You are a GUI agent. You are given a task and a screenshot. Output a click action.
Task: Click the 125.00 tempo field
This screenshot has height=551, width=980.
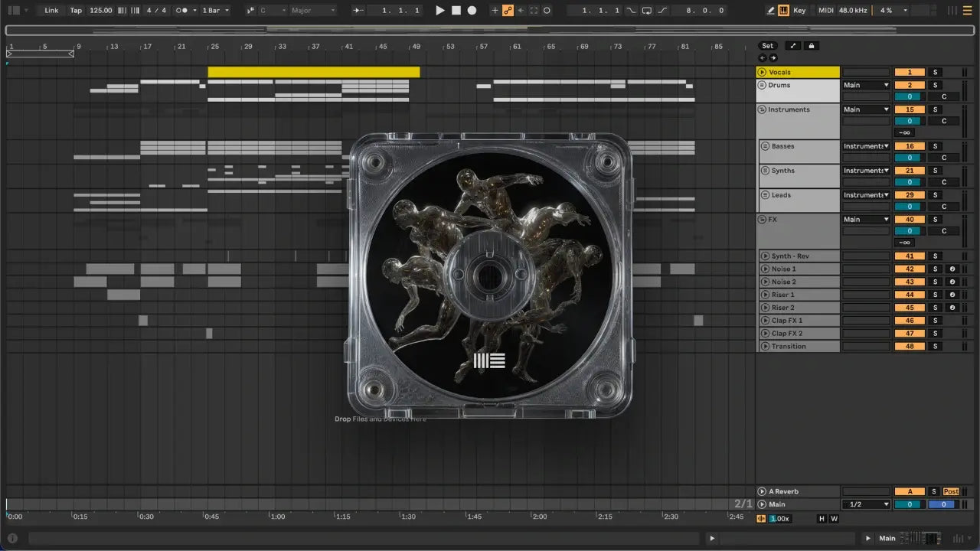point(100,11)
